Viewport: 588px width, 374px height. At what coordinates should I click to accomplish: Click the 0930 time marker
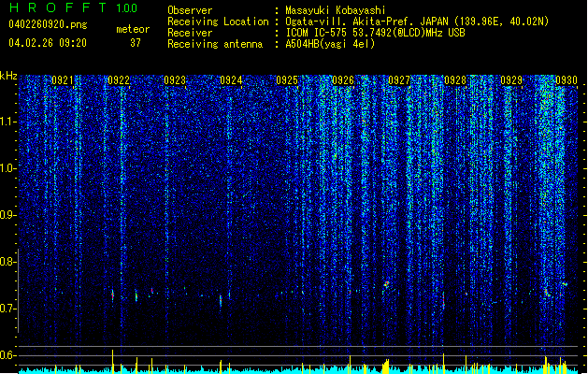click(x=566, y=80)
